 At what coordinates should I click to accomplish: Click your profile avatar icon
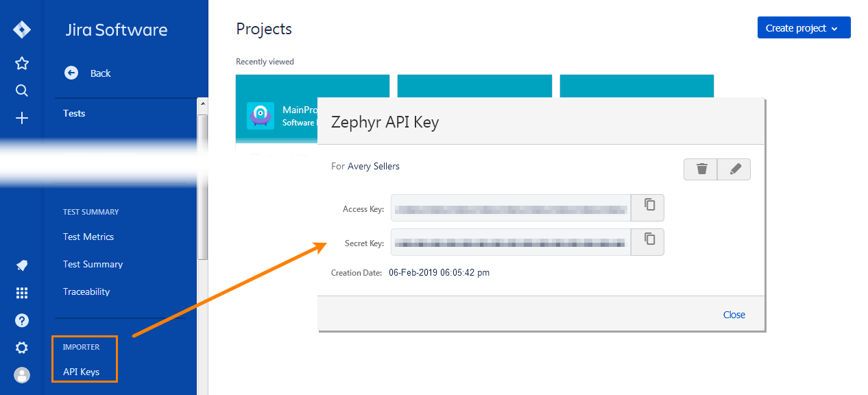(21, 374)
